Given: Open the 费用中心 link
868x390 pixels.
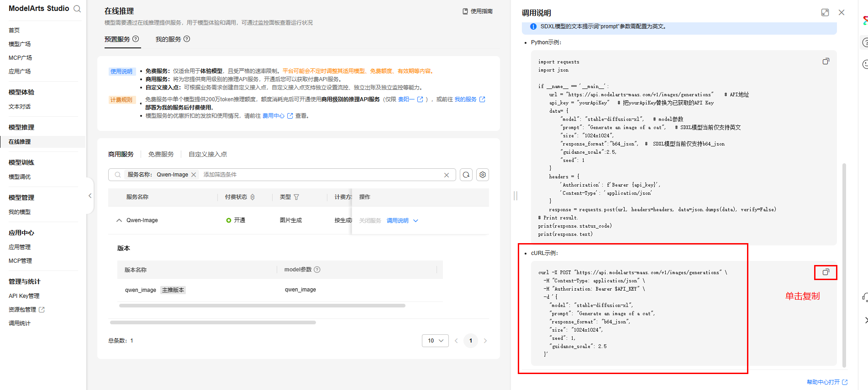Looking at the screenshot, I should coord(278,116).
